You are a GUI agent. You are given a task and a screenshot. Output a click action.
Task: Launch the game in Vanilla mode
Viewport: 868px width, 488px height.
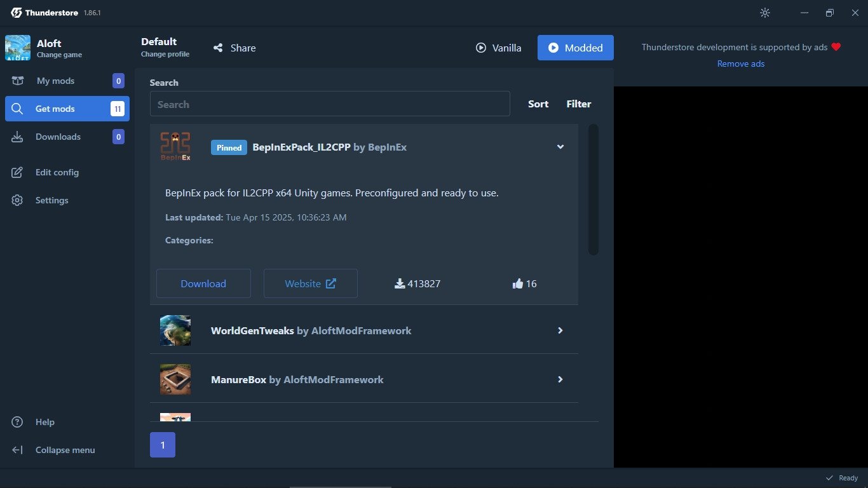tap(499, 48)
